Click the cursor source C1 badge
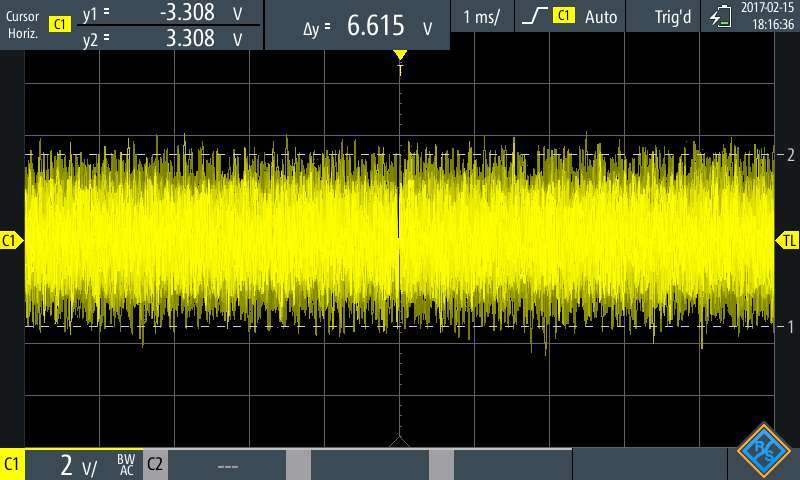Viewport: 800px width, 480px height. pos(60,24)
